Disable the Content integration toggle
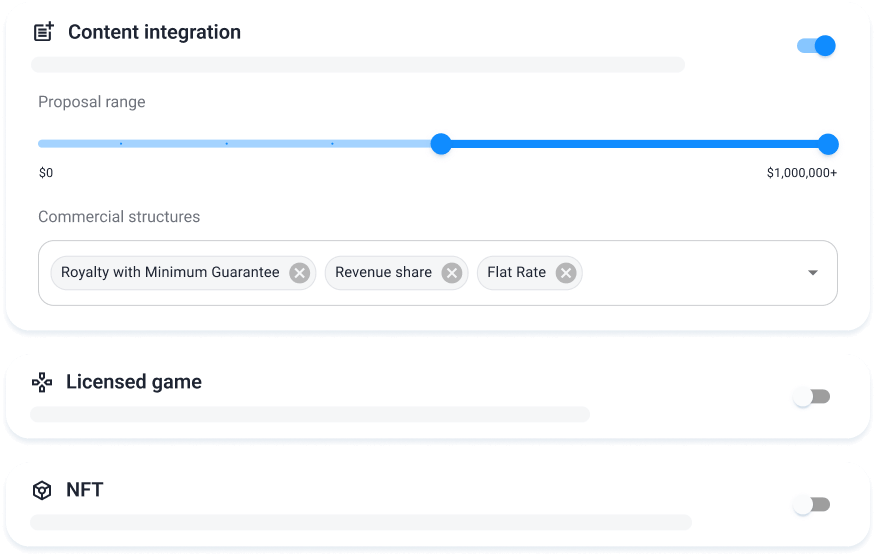Viewport: 875px width, 555px height. pos(816,46)
